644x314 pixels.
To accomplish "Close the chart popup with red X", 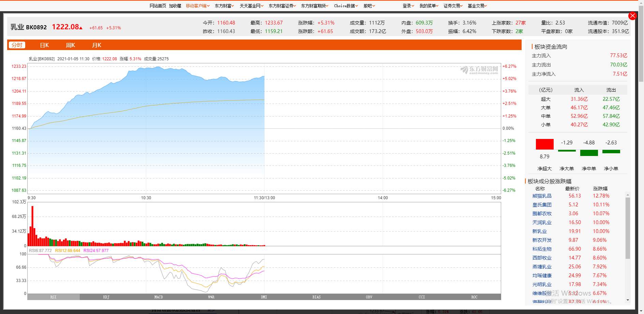I will 632,16.
